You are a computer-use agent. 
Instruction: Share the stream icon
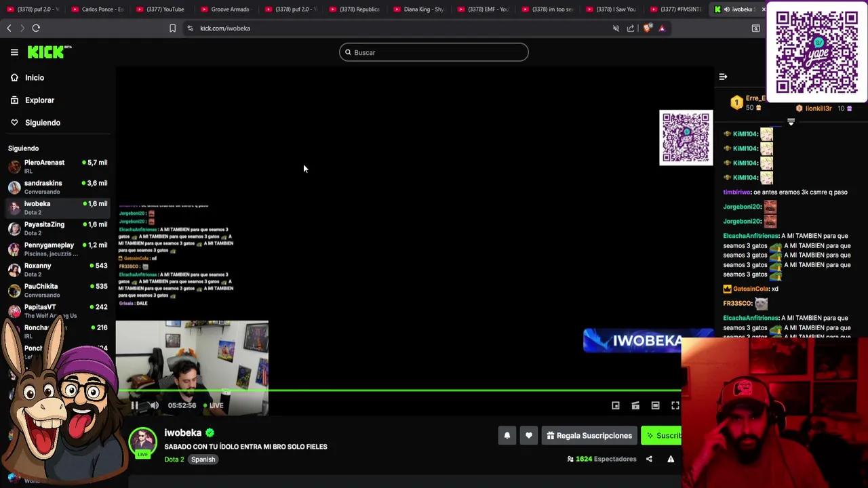[x=649, y=459]
